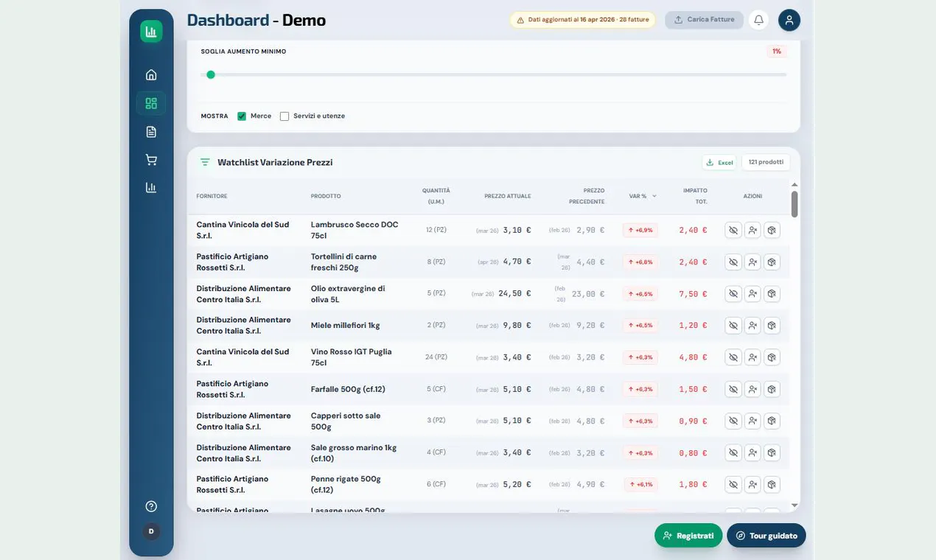Click person-plus icon for Olio extravergine row
936x560 pixels.
pyautogui.click(x=752, y=294)
